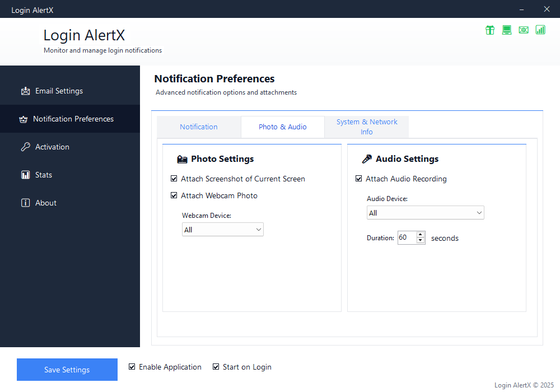This screenshot has width=560, height=392.
Task: Click the 'Monitor and manage login notifications' tagline
Action: (103, 50)
